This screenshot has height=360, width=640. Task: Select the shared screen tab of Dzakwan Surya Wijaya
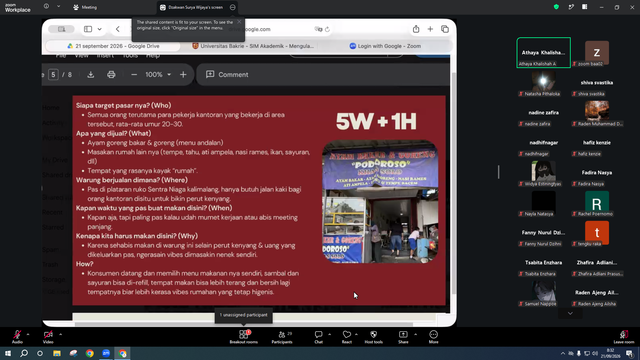click(x=192, y=7)
